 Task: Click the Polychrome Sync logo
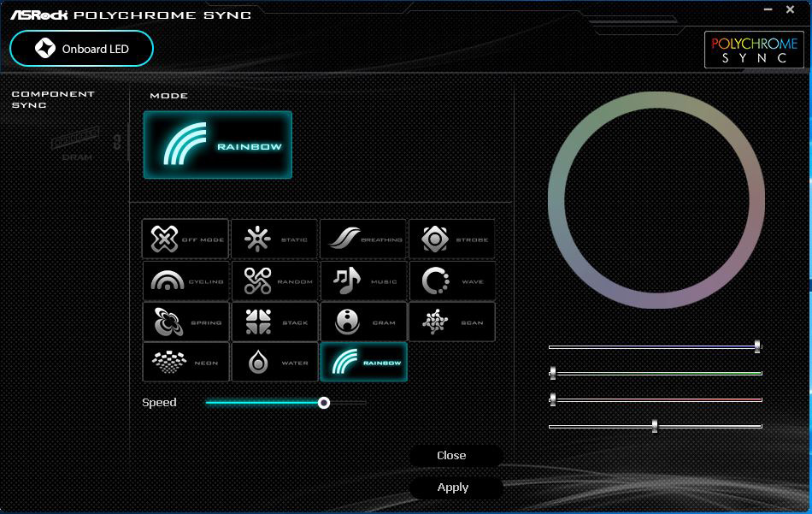click(754, 50)
